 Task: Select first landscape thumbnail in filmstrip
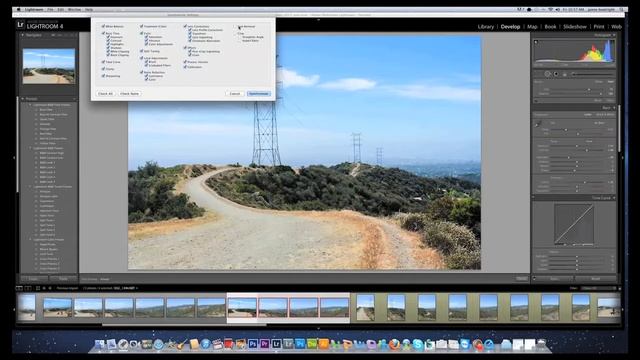coord(57,307)
